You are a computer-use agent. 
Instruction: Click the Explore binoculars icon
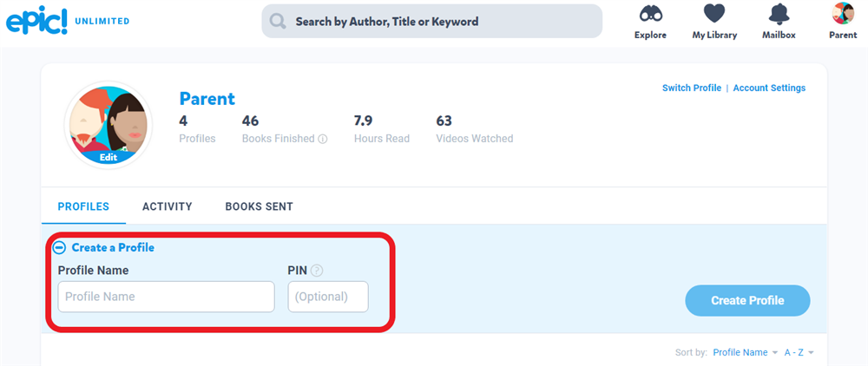(650, 15)
